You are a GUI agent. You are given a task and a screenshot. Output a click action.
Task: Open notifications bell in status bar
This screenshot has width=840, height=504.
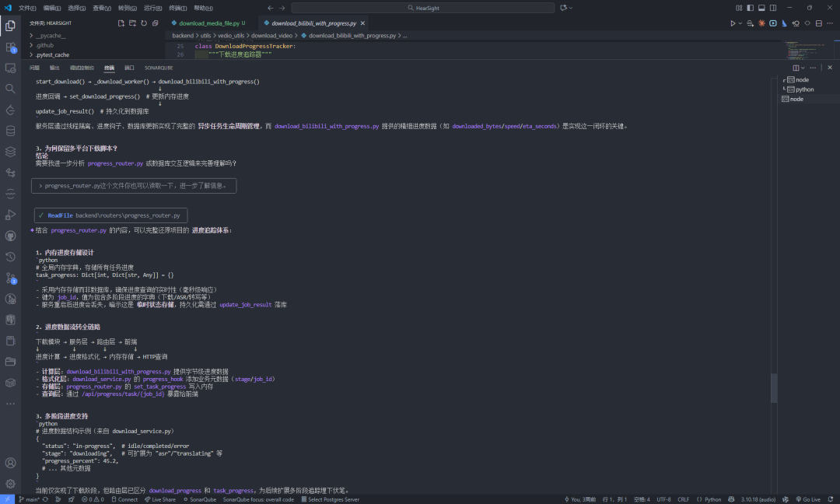tap(831, 499)
